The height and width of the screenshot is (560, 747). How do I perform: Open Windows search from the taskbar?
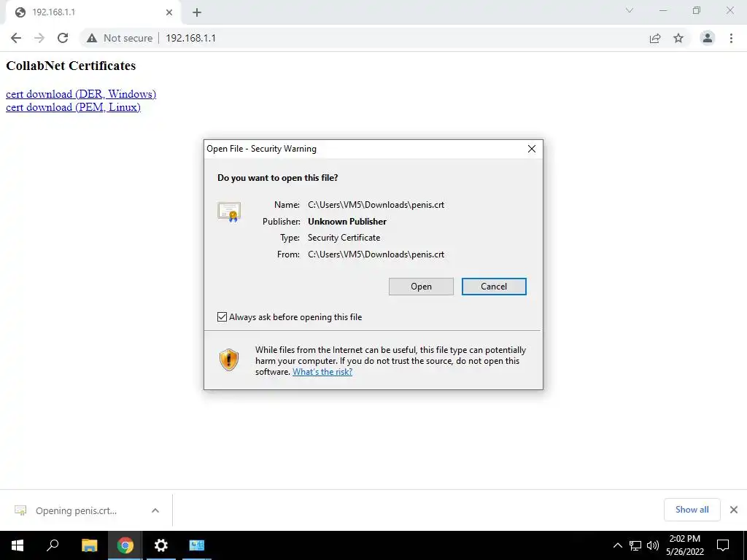(53, 545)
